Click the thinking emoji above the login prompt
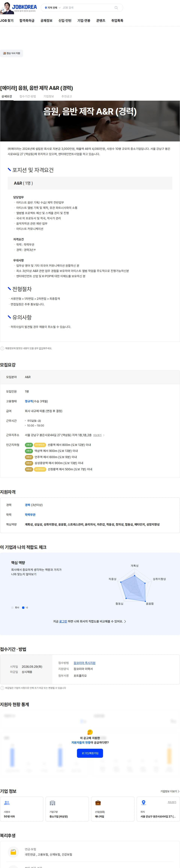The image size is (180, 868). tap(90, 732)
